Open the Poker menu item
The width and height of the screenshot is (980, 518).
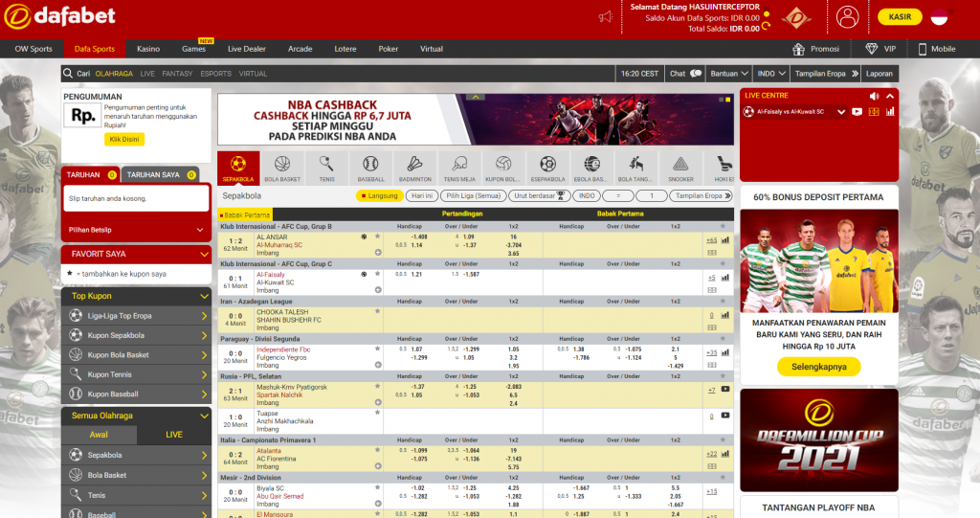pos(389,49)
